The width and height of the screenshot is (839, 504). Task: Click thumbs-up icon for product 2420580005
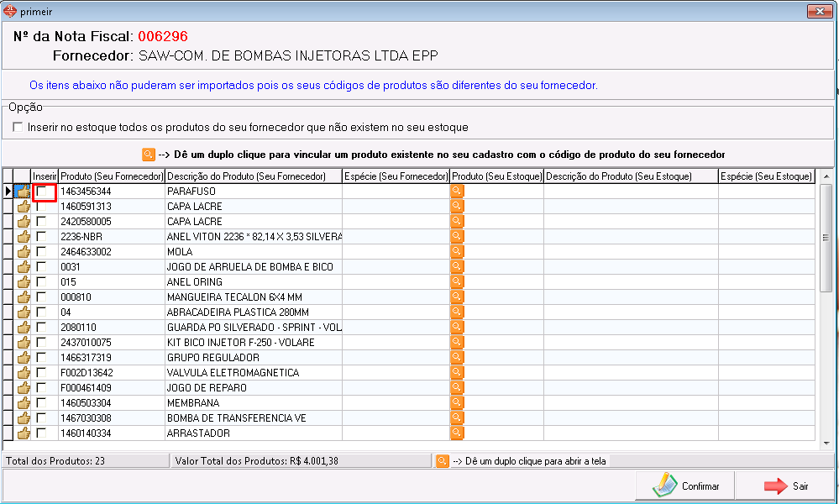click(23, 221)
